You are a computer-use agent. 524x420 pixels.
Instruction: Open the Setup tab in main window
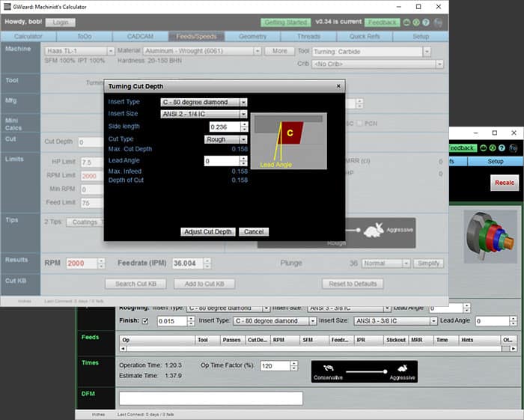(421, 37)
